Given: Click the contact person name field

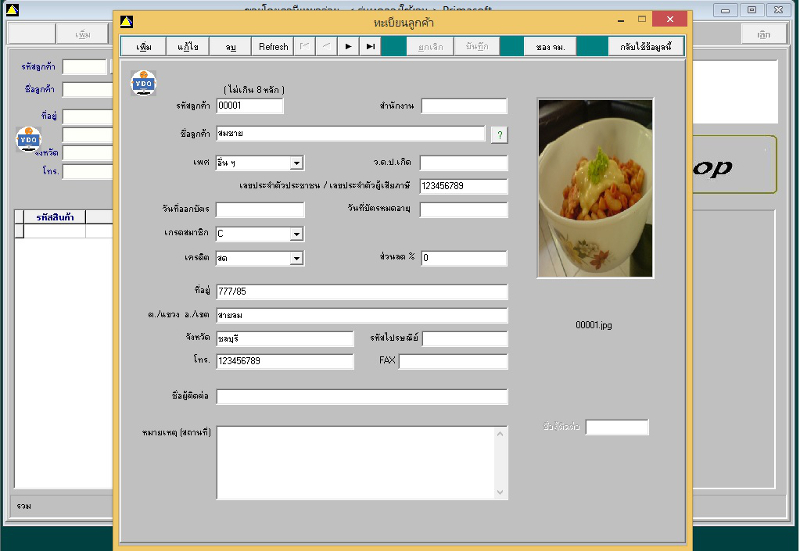Looking at the screenshot, I should 362,396.
